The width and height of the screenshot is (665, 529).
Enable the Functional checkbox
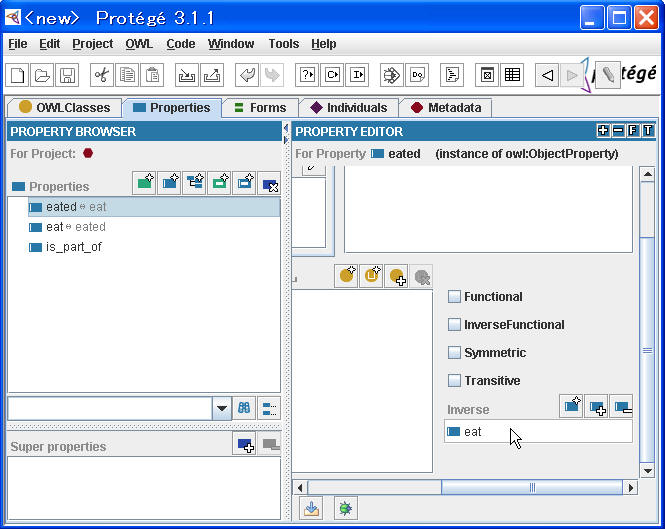pyautogui.click(x=455, y=297)
